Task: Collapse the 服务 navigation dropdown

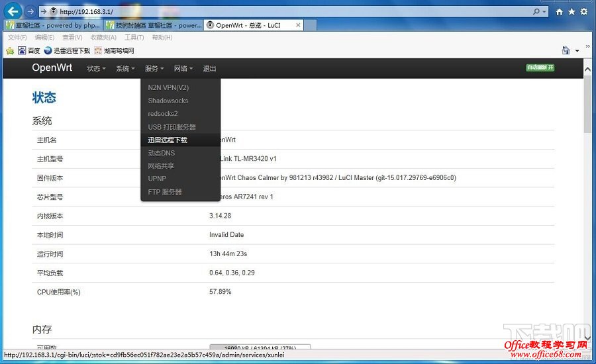Action: 154,68
